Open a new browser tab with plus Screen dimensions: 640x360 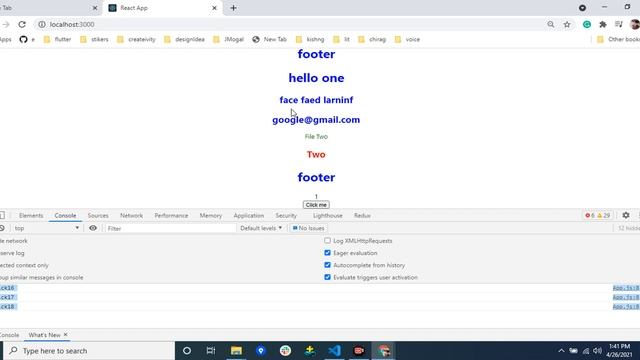click(233, 8)
